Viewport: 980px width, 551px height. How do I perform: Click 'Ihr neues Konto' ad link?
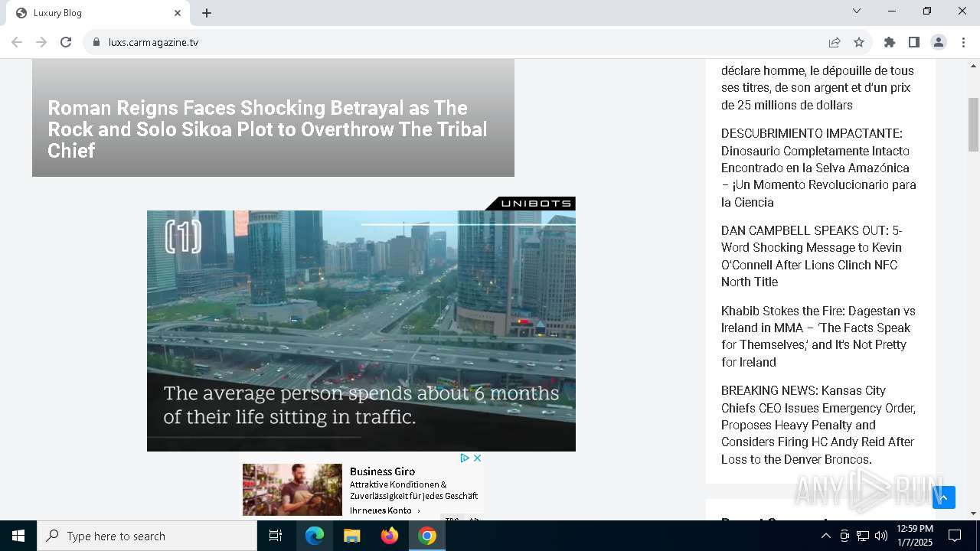pos(385,510)
